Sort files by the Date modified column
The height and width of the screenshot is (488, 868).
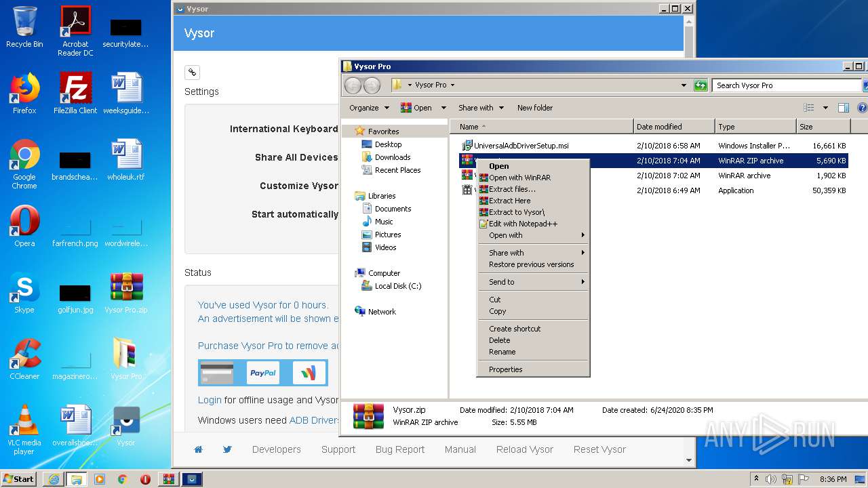674,127
